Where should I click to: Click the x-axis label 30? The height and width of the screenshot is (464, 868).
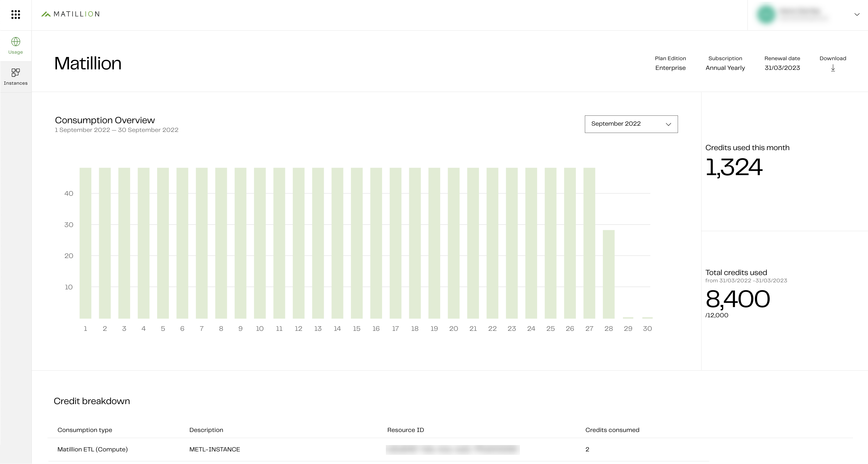pos(647,328)
